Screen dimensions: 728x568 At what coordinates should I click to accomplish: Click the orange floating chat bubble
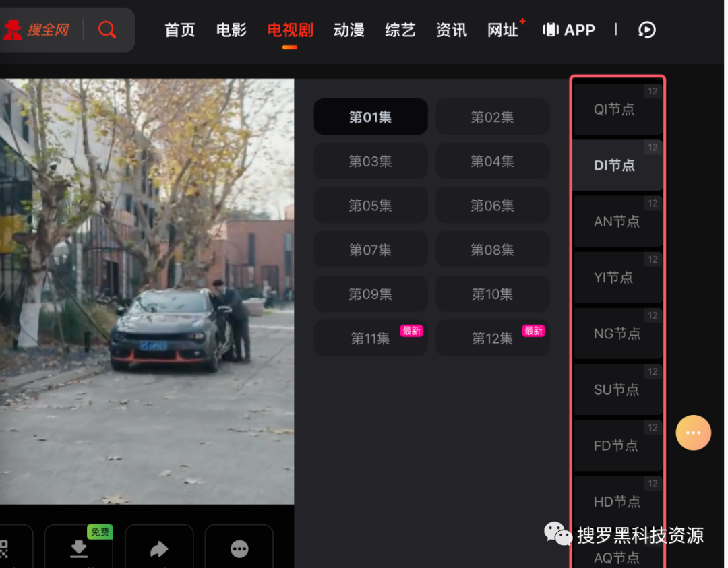point(693,433)
